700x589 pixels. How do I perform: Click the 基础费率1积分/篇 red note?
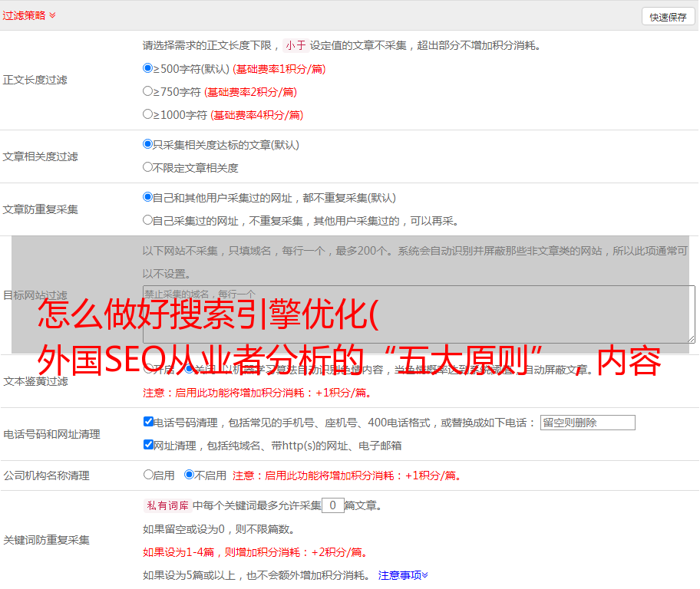[279, 69]
